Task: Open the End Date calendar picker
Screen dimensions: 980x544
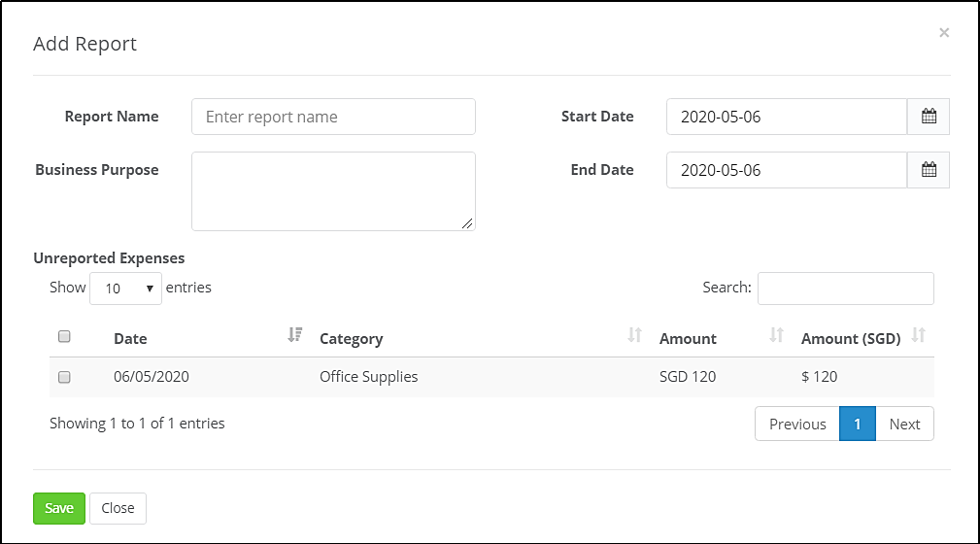Action: (x=929, y=169)
